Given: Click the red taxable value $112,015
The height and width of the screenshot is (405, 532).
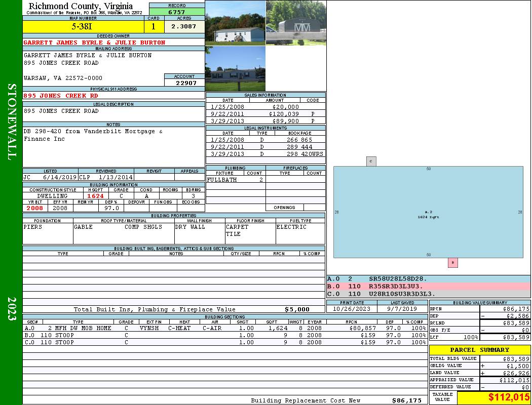Looking at the screenshot, I should 493,398.
